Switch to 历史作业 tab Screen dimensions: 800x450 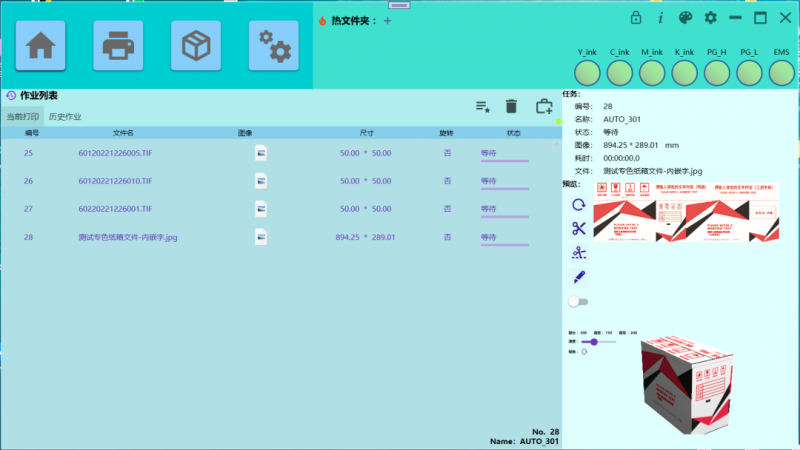65,117
